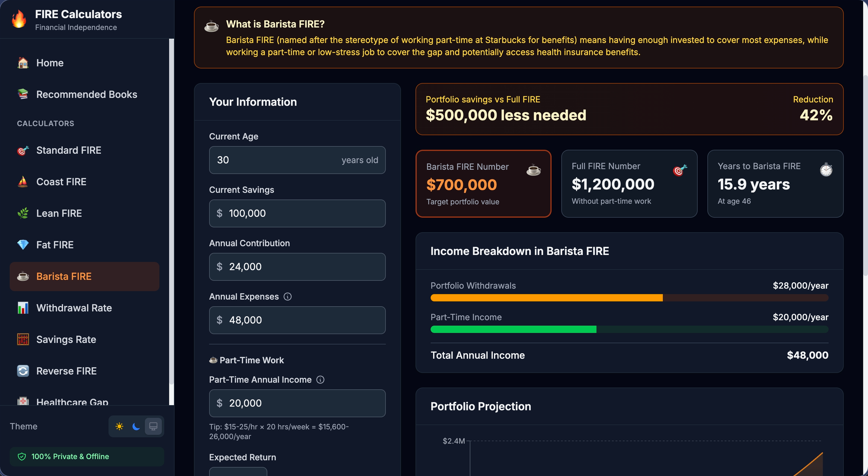The height and width of the screenshot is (476, 868).
Task: Open the Savings Rate calculator page
Action: tap(66, 339)
